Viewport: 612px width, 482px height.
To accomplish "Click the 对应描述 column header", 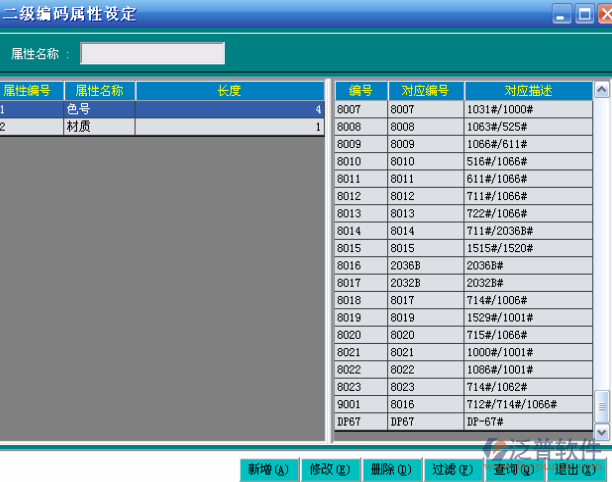I will pyautogui.click(x=528, y=91).
